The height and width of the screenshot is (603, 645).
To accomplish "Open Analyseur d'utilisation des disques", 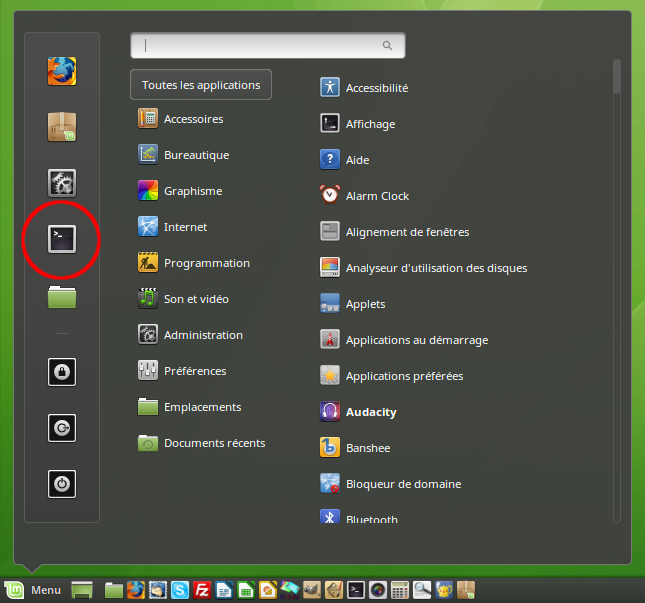I will pos(436,268).
